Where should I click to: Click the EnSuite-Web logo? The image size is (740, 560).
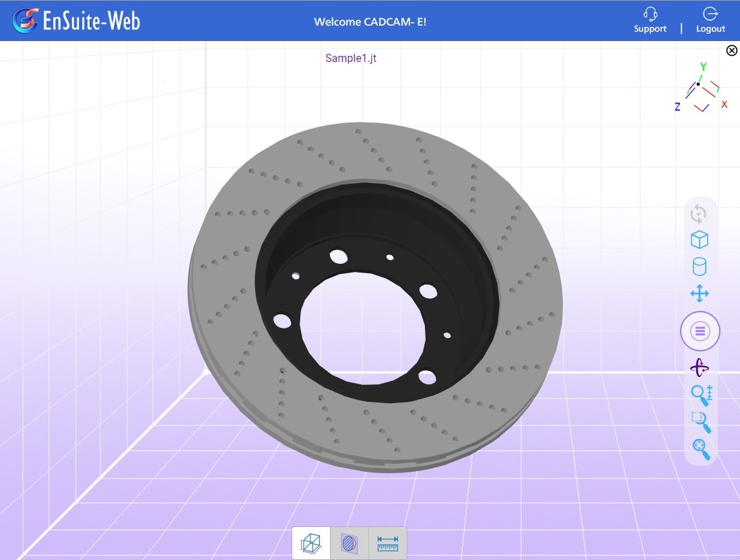click(77, 20)
